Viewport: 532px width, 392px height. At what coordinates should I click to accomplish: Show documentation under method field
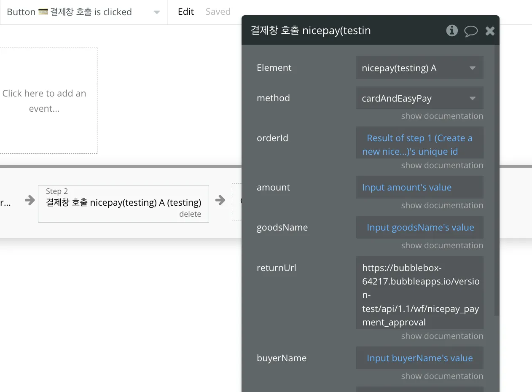442,116
